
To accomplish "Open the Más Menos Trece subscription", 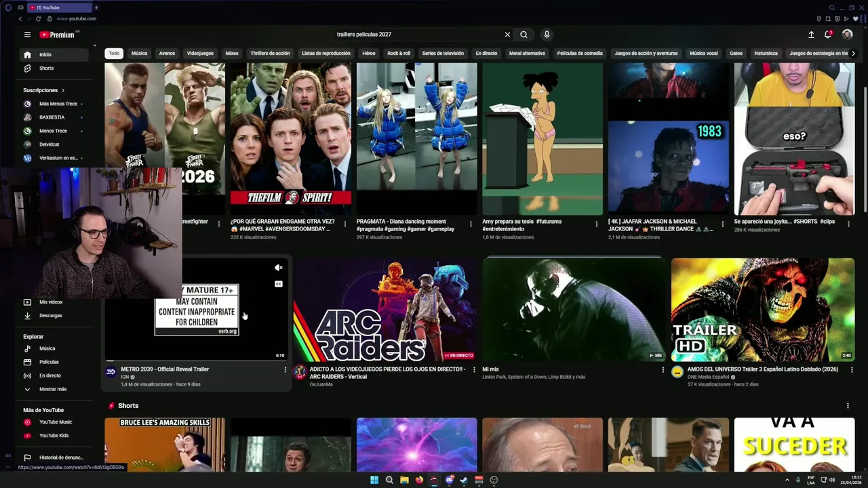I will tap(54, 104).
